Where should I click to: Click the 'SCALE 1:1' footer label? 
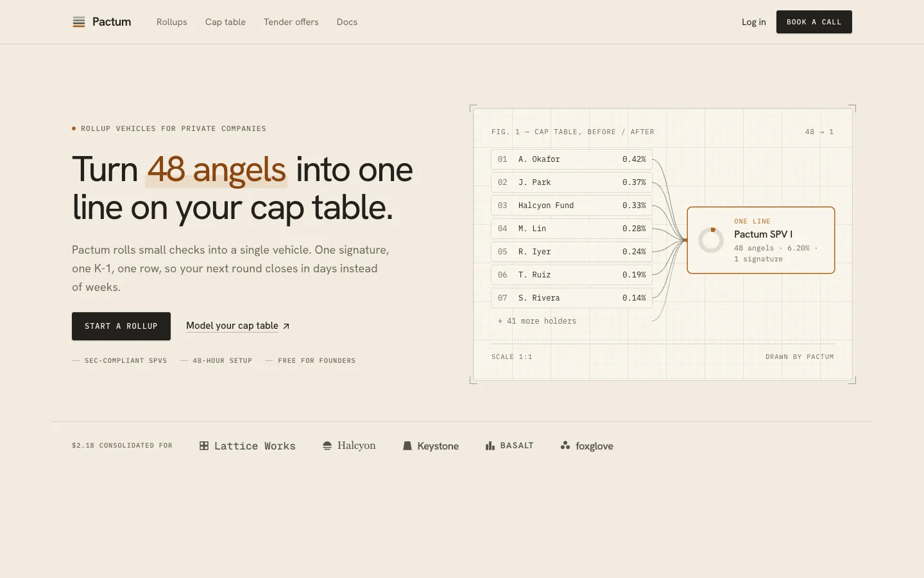(x=512, y=357)
